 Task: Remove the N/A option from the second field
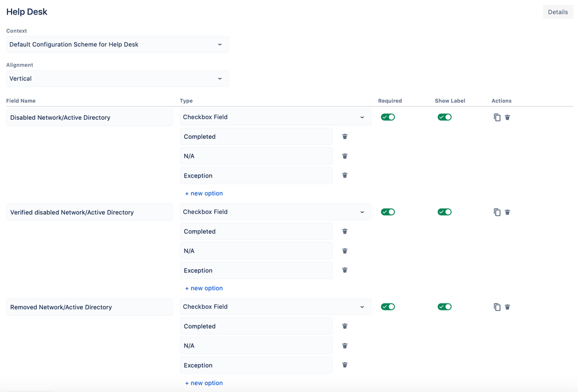tap(344, 251)
